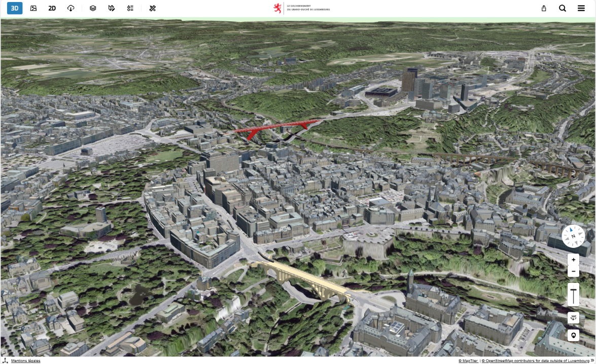Toggle off the active 3D mode

point(14,8)
